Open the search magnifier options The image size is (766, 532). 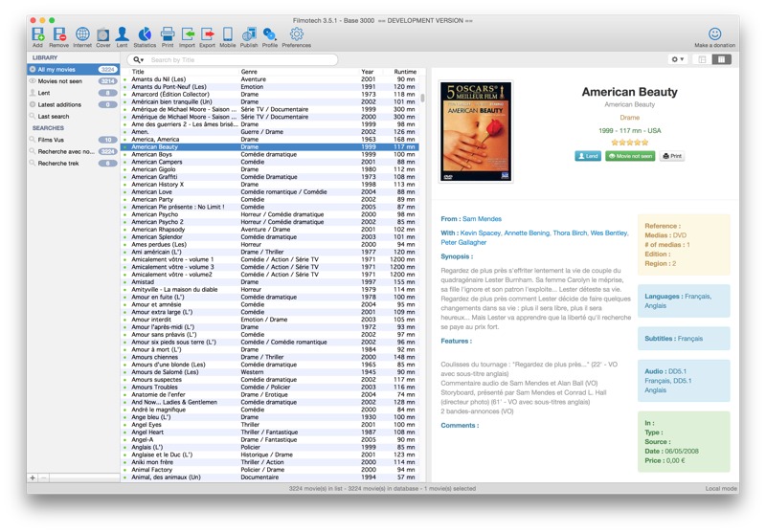[138, 59]
